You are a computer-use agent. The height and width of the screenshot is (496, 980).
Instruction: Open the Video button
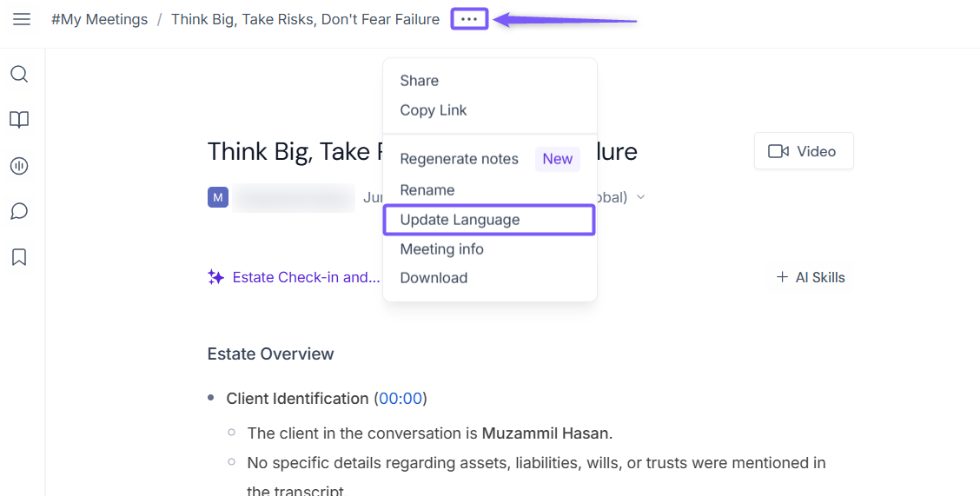pos(804,151)
